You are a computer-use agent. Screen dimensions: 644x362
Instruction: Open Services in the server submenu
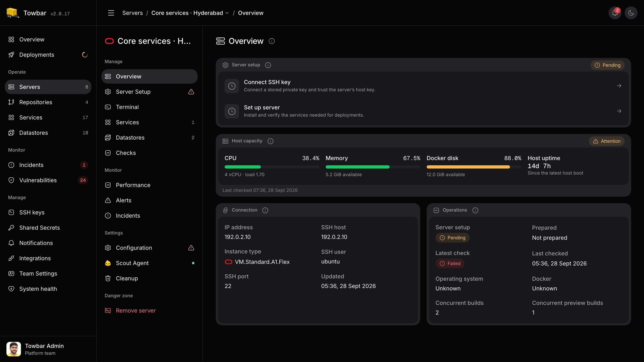point(149,122)
